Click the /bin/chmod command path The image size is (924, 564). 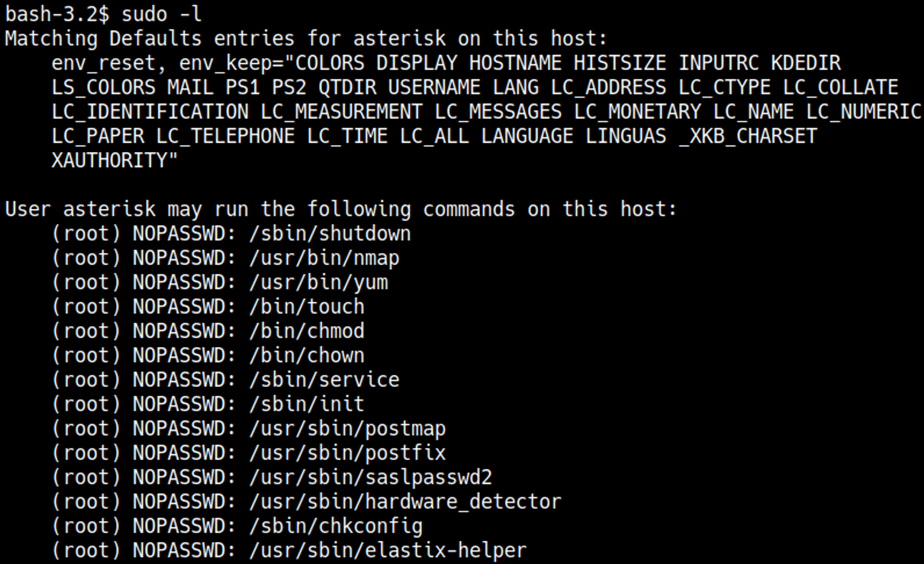click(x=307, y=331)
